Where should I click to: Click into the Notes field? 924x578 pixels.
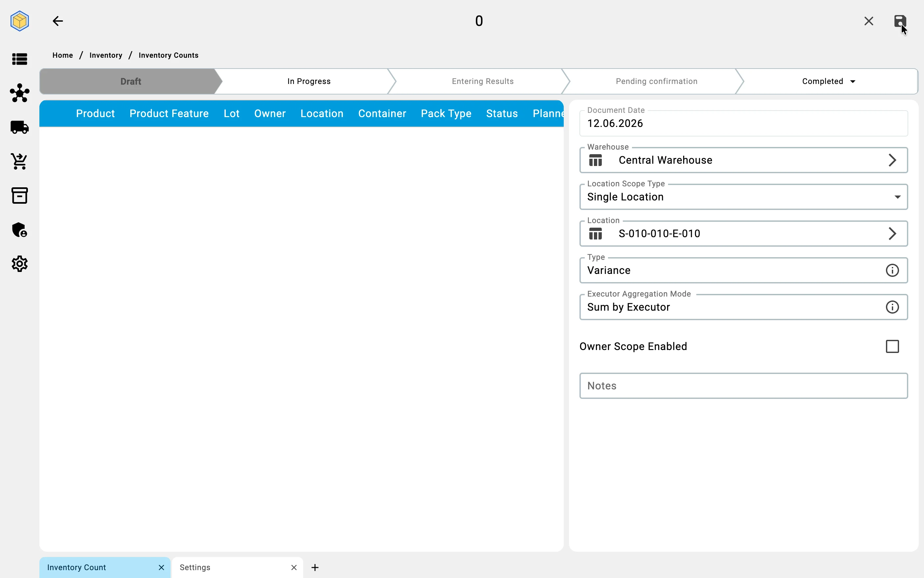pyautogui.click(x=743, y=386)
